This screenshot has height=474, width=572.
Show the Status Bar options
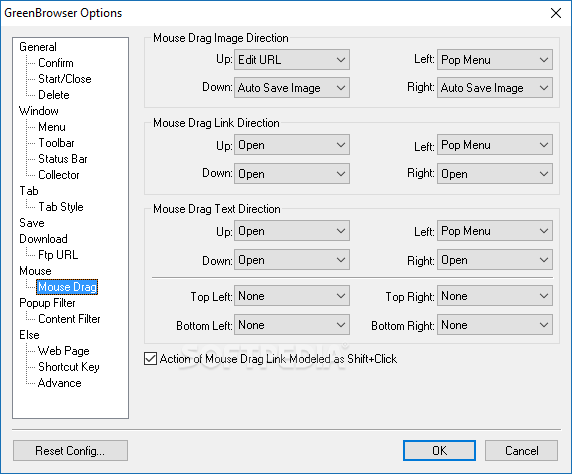(x=63, y=159)
